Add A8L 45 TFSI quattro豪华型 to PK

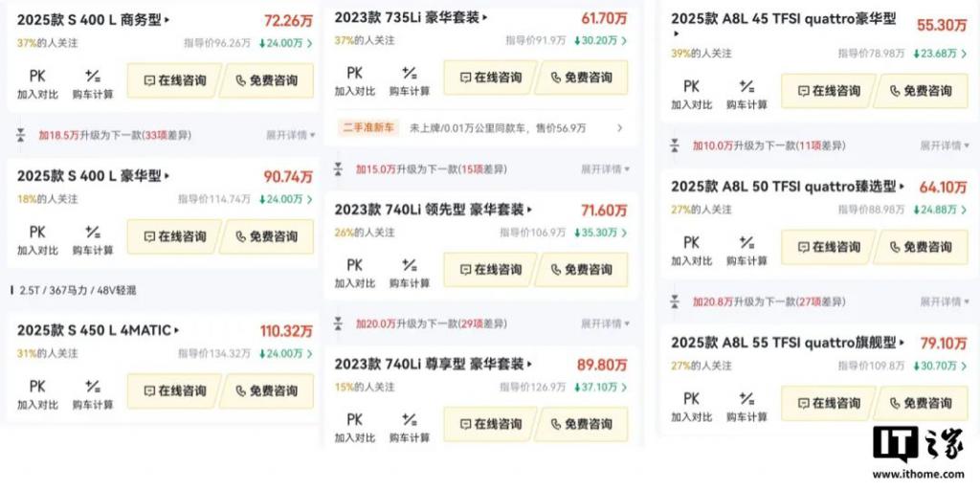(x=691, y=95)
